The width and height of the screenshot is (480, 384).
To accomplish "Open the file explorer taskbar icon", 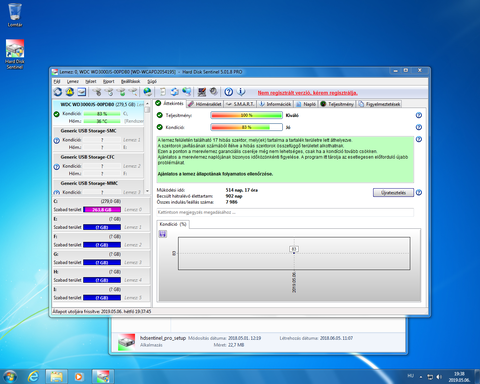I will [56, 377].
